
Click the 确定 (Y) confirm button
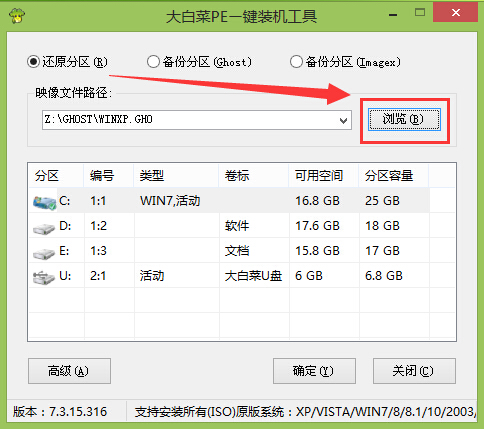click(x=314, y=371)
